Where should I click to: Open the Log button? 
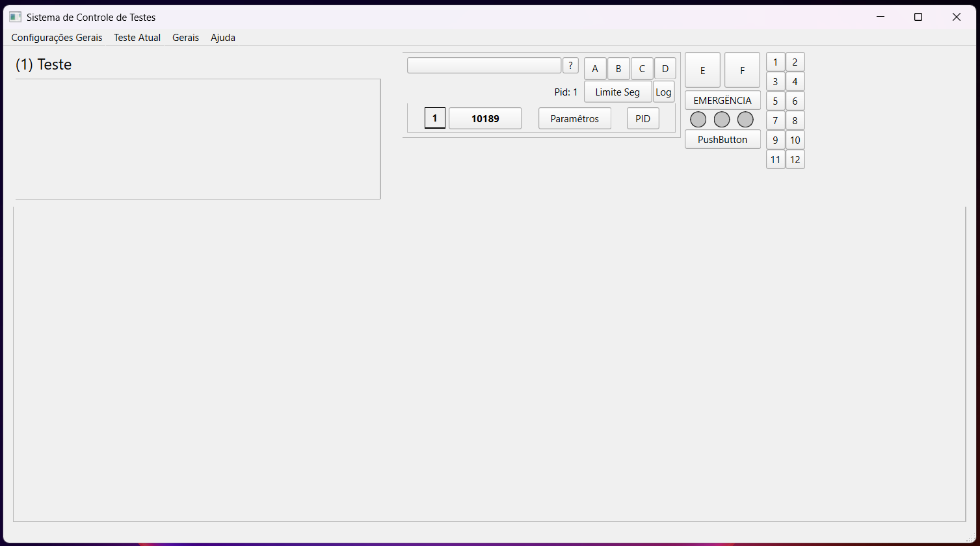(x=663, y=92)
